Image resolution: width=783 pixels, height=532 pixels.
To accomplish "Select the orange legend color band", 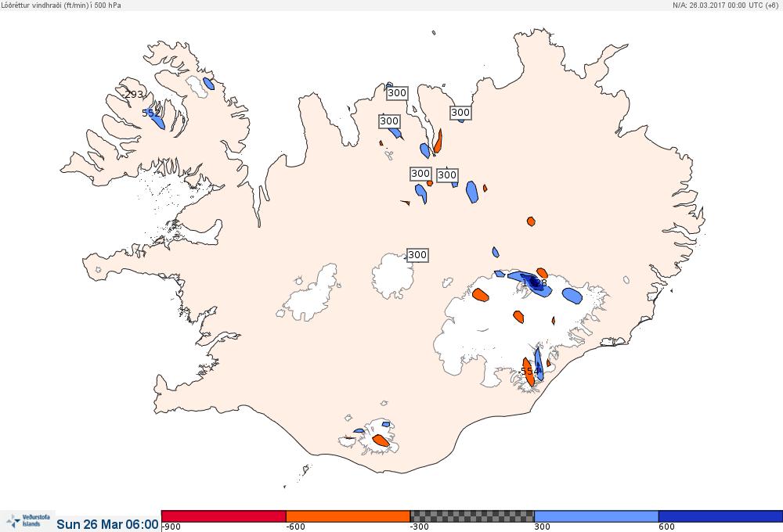I will click(348, 516).
